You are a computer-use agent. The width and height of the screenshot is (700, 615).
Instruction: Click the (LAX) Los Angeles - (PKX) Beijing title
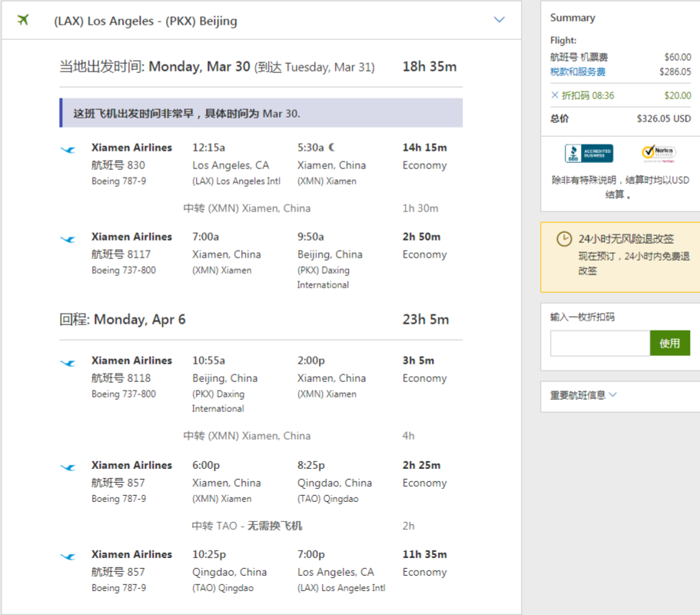[145, 21]
